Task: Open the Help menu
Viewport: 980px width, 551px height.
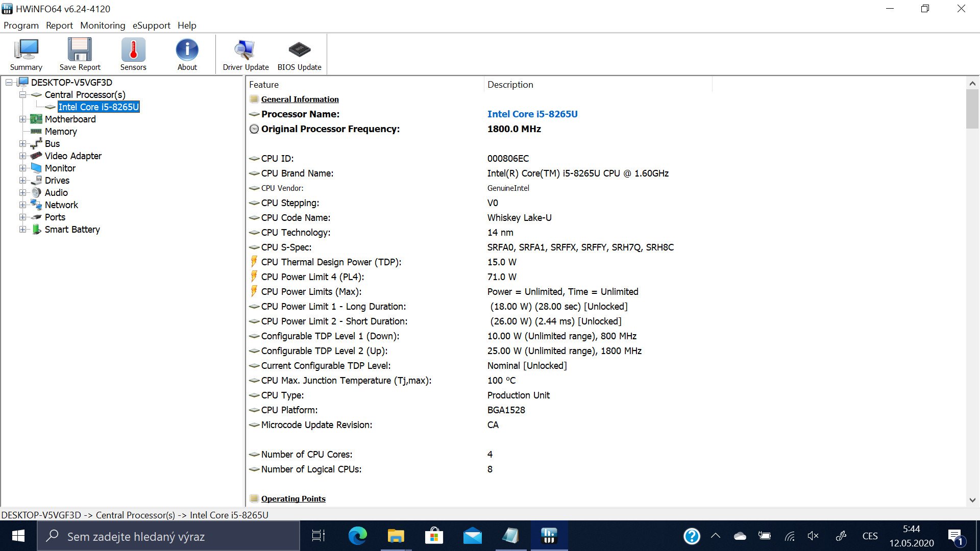Action: click(x=187, y=26)
